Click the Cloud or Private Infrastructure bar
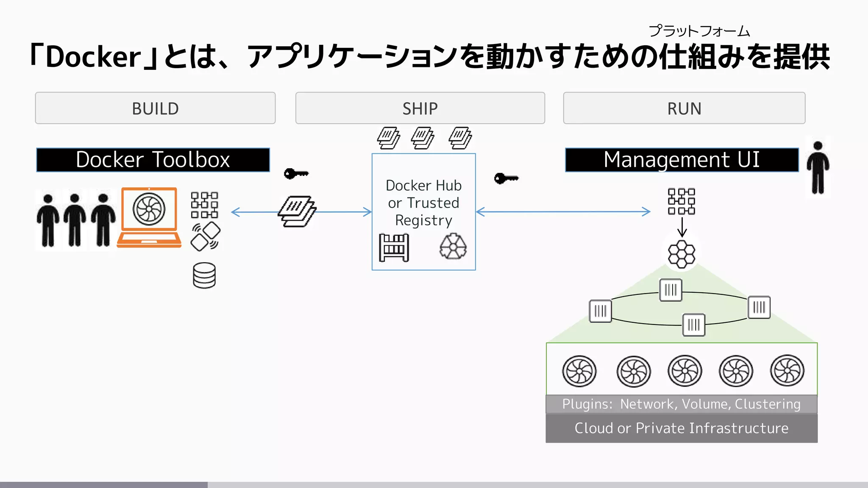Image resolution: width=868 pixels, height=488 pixels. tap(681, 428)
